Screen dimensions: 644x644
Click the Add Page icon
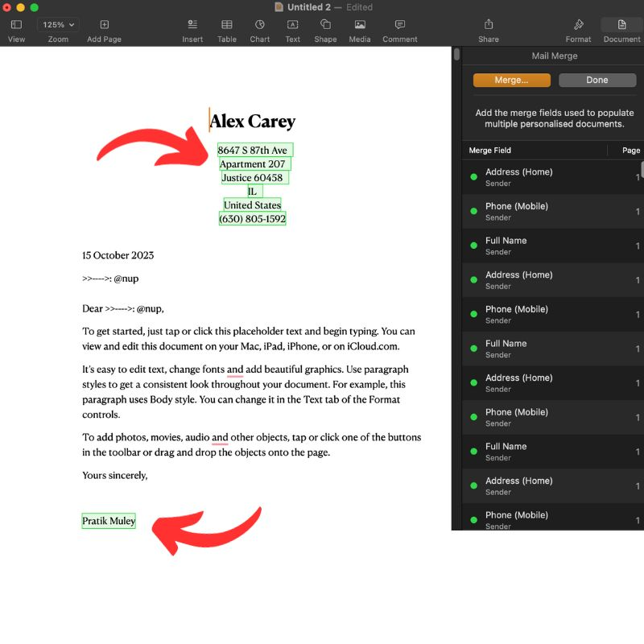105,25
